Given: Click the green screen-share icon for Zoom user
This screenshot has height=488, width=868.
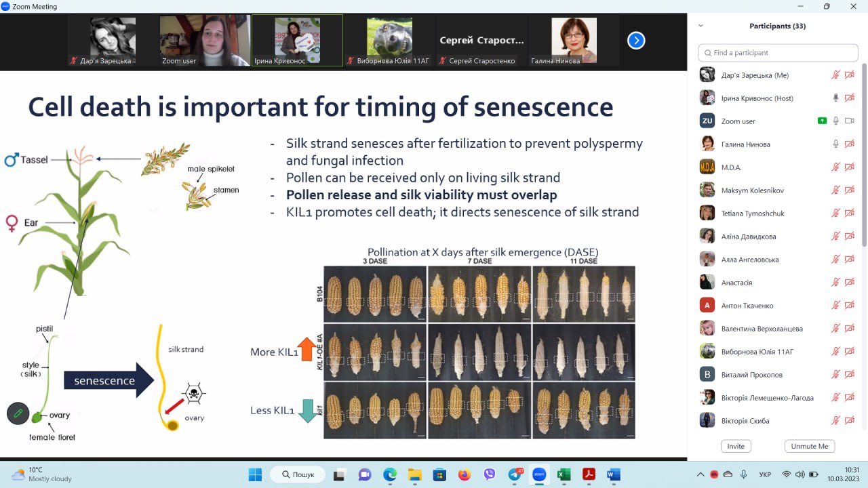Looking at the screenshot, I should pos(823,121).
